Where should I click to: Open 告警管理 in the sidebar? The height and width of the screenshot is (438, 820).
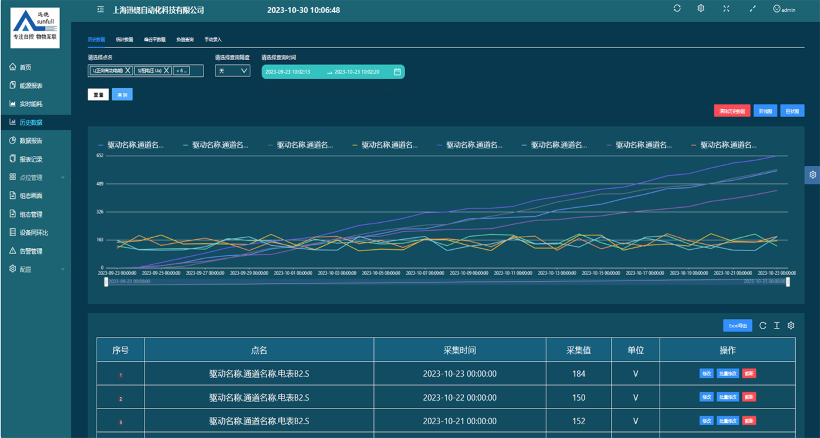tap(35, 251)
